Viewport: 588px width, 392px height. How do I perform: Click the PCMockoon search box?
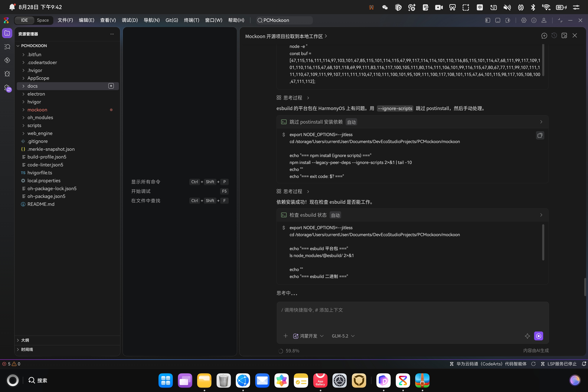(285, 20)
